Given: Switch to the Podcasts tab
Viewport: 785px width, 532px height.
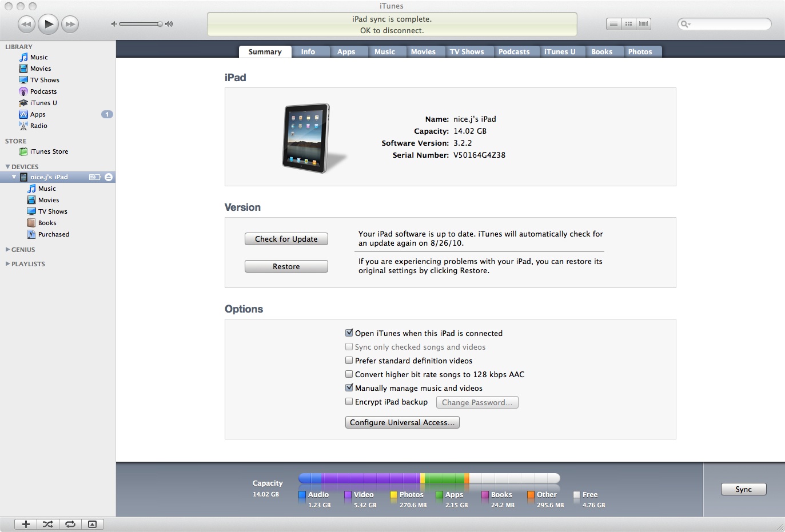Looking at the screenshot, I should [514, 52].
